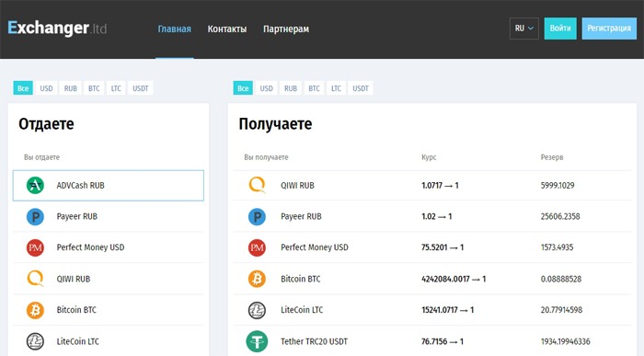Click the Payeer RUB icon in Отдаете list

(35, 216)
